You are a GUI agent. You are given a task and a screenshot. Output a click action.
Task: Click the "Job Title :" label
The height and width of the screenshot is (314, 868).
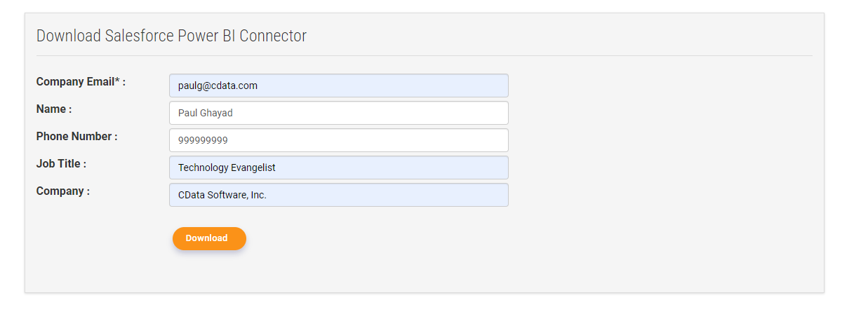61,164
